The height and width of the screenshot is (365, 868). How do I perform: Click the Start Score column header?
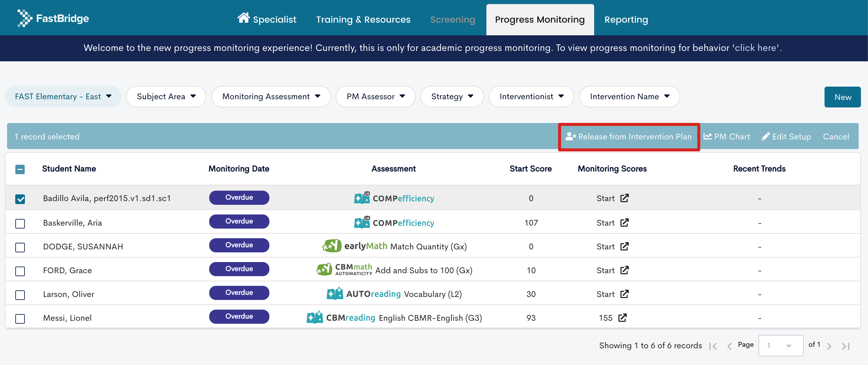[530, 168]
